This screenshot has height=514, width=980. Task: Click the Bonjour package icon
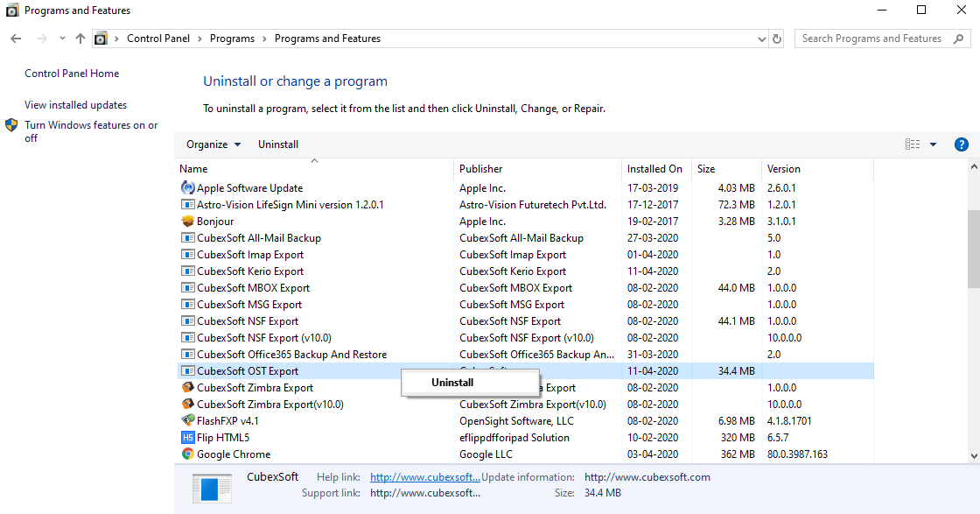187,222
